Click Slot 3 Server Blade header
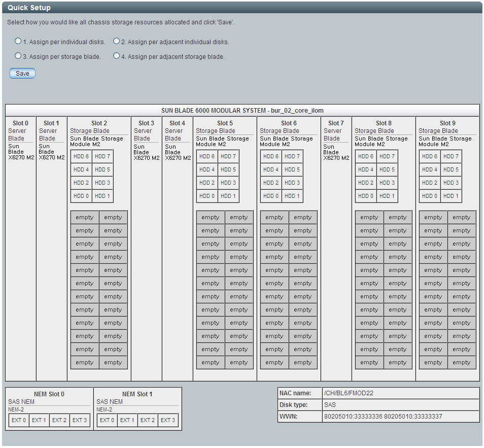484x448 pixels. click(146, 123)
